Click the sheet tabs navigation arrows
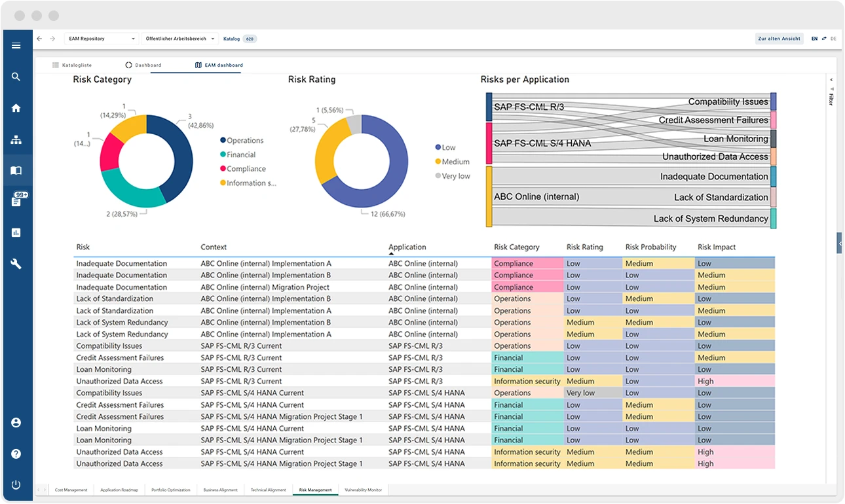 pos(41,490)
